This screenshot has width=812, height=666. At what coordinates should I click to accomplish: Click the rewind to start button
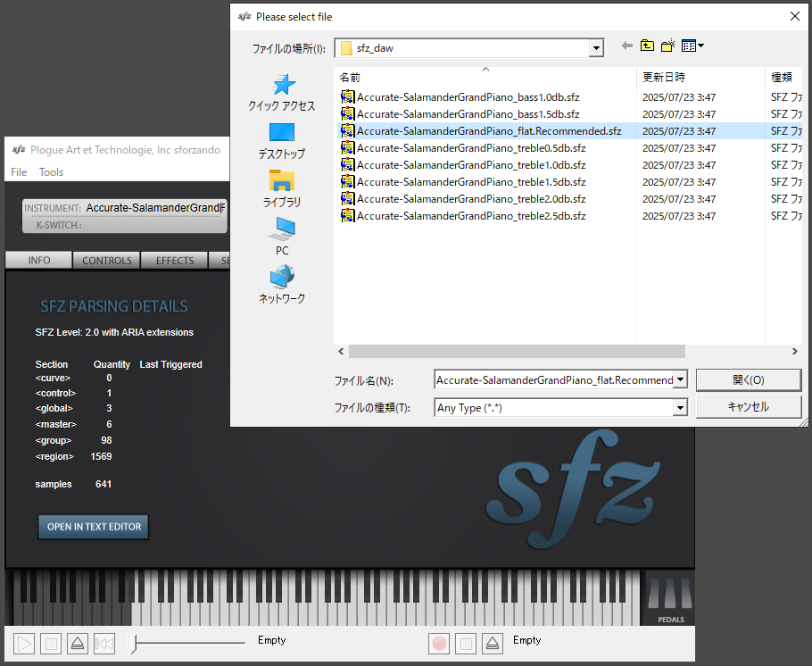(x=104, y=644)
